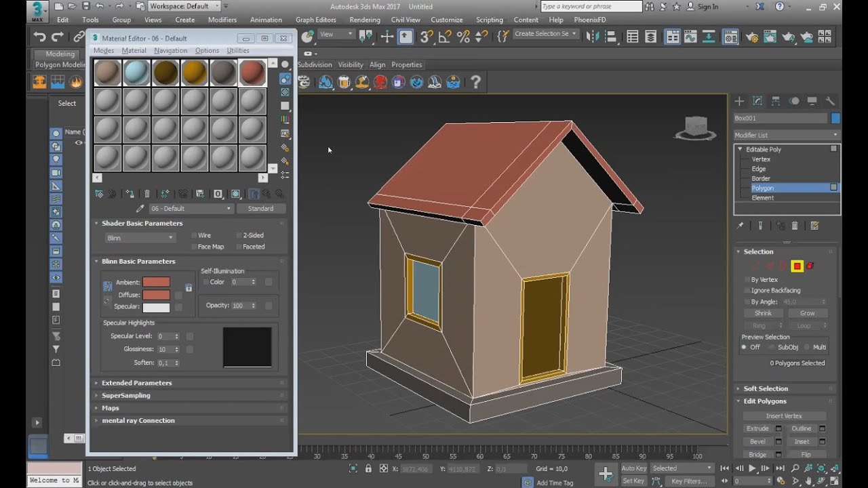Viewport: 868px width, 488px height.
Task: Click the Grow selection button
Action: click(807, 313)
